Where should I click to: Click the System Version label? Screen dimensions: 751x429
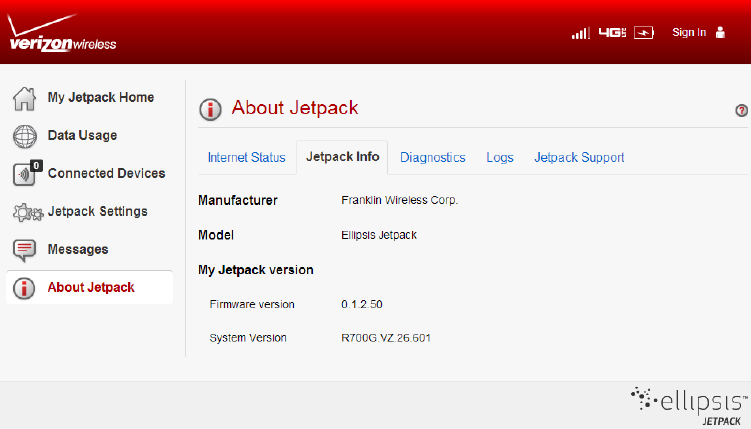point(248,338)
